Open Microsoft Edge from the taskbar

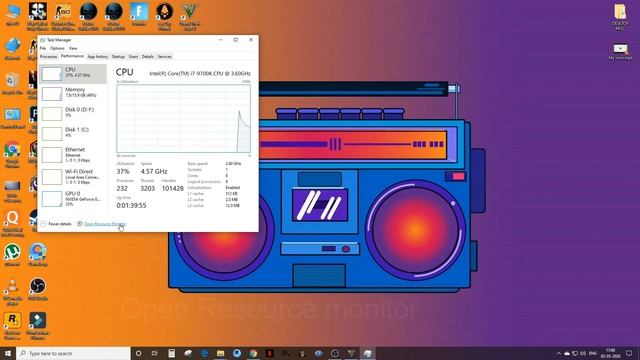(x=204, y=353)
